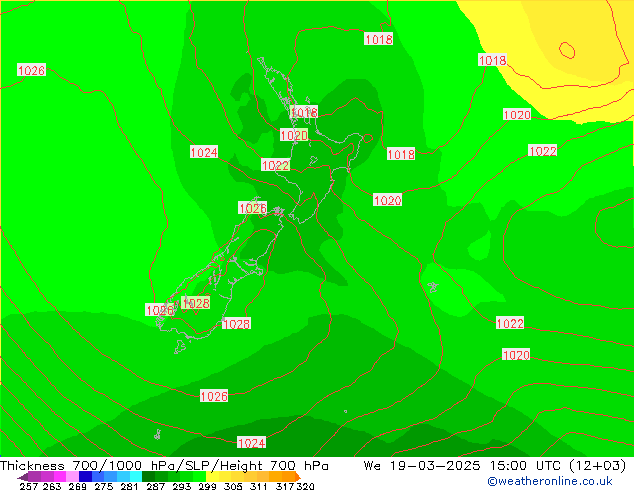Click the legend value 281
This screenshot has width=634, height=490.
pos(129,486)
